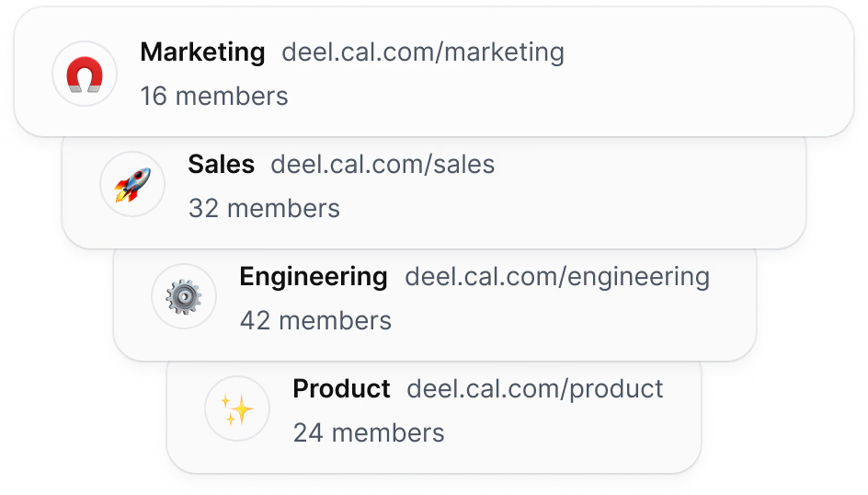This screenshot has height=495, width=868.
Task: Click the Marketing magnet icon
Action: coord(85,74)
